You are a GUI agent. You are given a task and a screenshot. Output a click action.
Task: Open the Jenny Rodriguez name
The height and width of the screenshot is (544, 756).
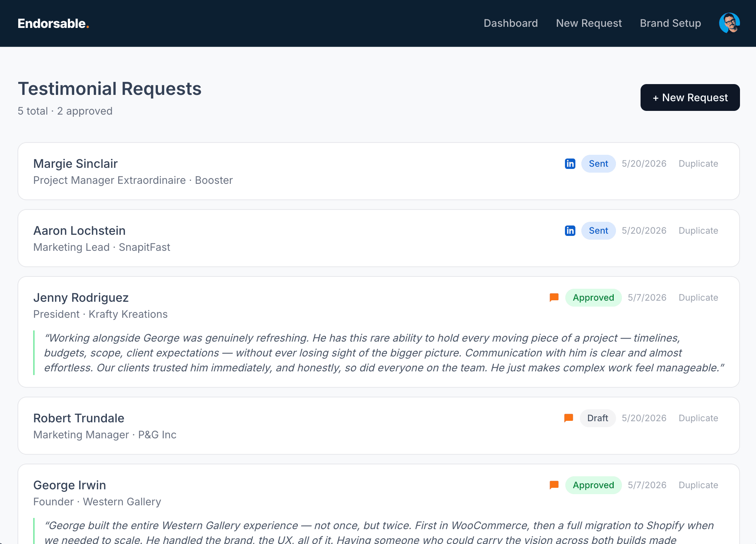[x=81, y=298]
